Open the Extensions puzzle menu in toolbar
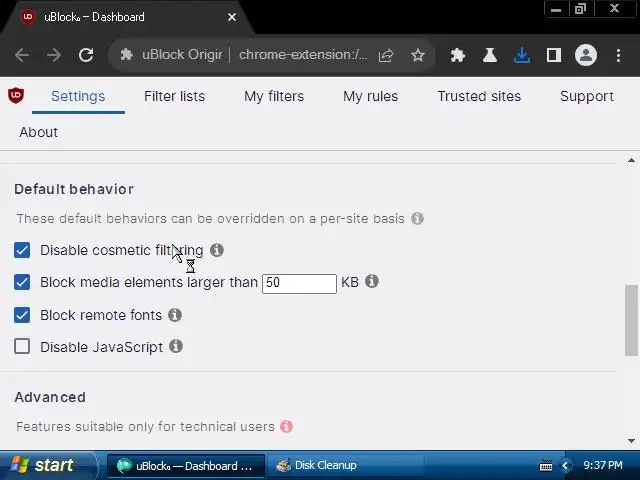640x480 pixels. [x=458, y=55]
